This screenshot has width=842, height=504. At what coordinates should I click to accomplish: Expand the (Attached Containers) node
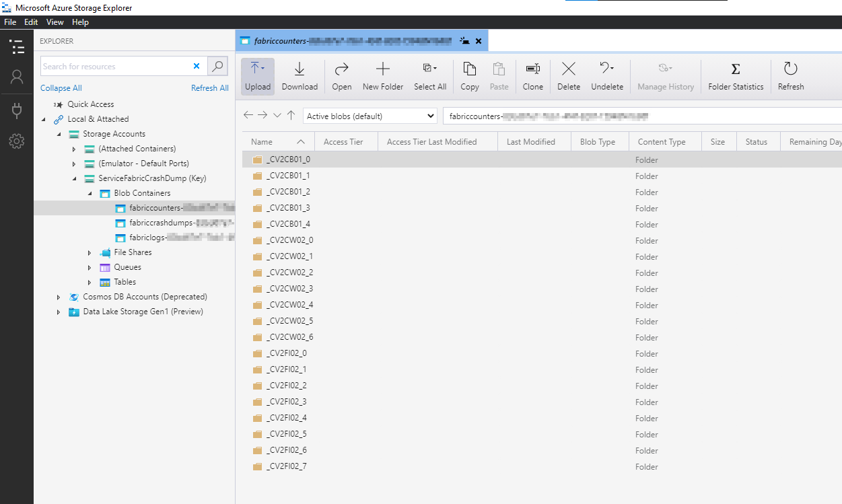tap(74, 149)
